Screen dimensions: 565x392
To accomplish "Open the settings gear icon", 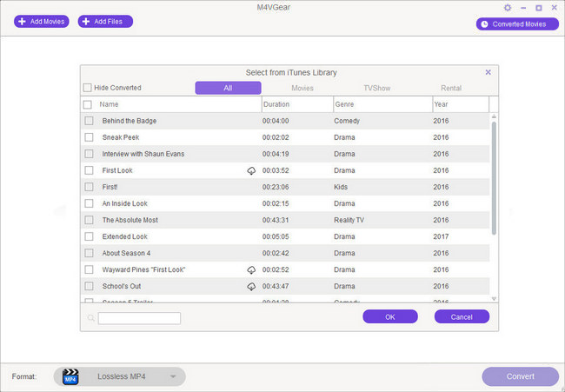I will pos(508,8).
